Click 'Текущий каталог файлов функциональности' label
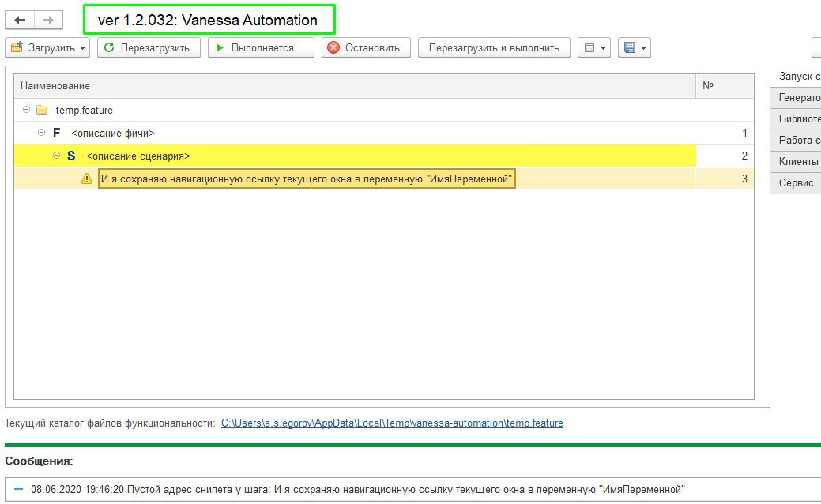The width and height of the screenshot is (821, 504). pos(110,423)
